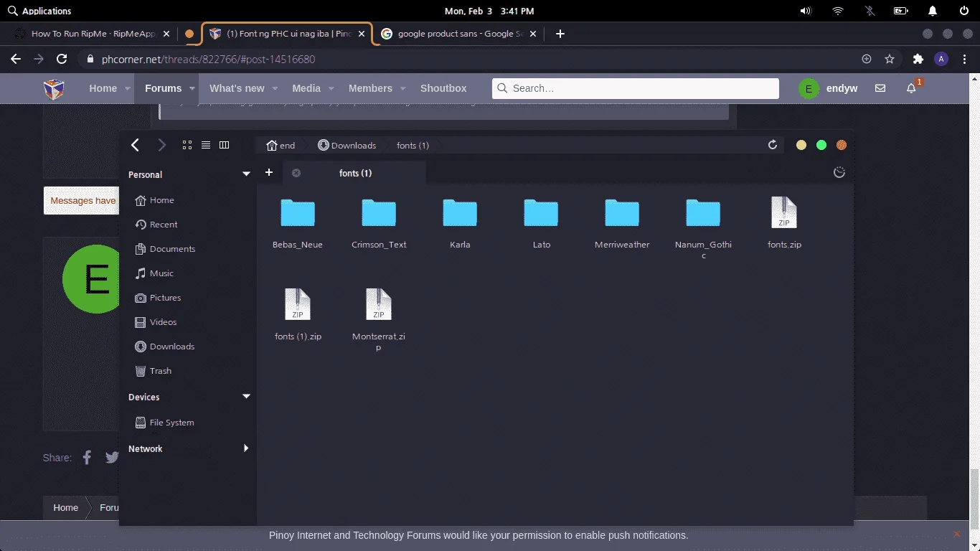Select the Montserrat.zip archive
Screen dimensions: 980x551
coord(379,319)
